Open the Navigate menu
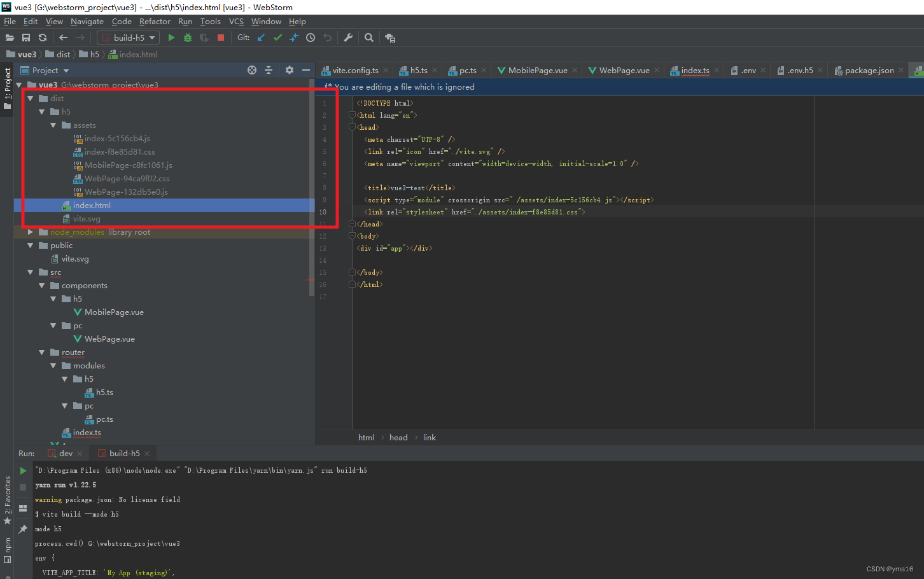 [x=87, y=21]
